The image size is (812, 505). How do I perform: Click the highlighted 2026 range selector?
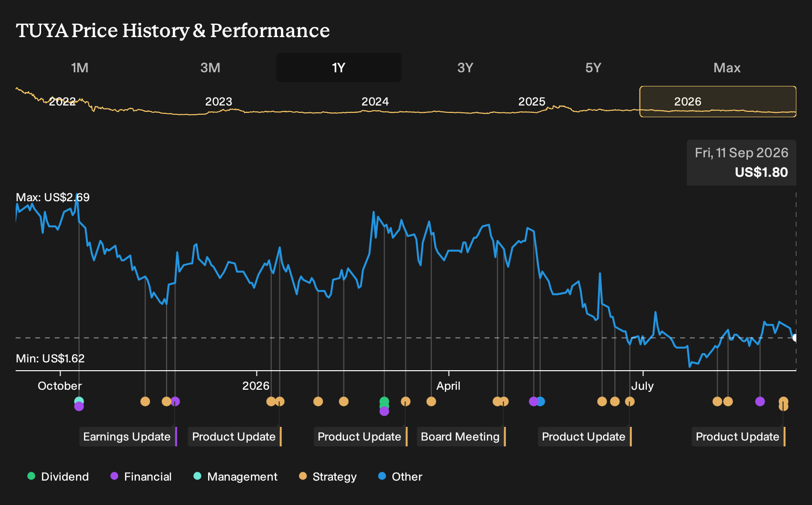718,102
